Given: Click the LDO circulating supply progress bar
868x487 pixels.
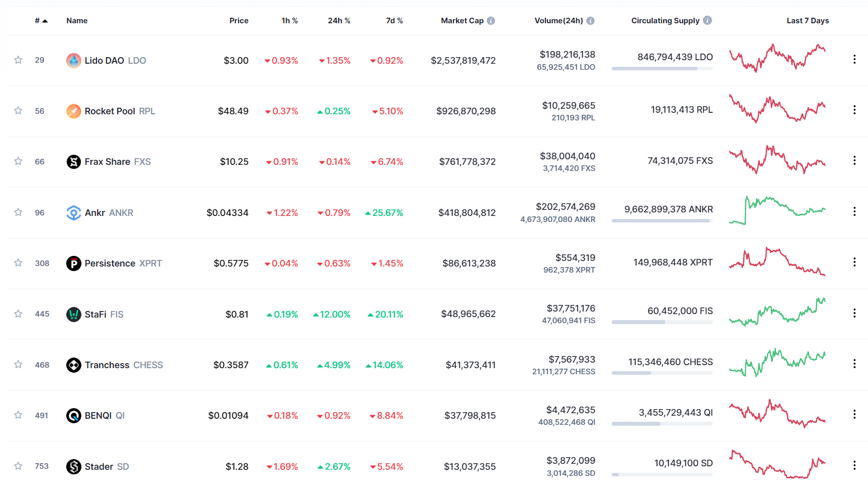Looking at the screenshot, I should (662, 68).
